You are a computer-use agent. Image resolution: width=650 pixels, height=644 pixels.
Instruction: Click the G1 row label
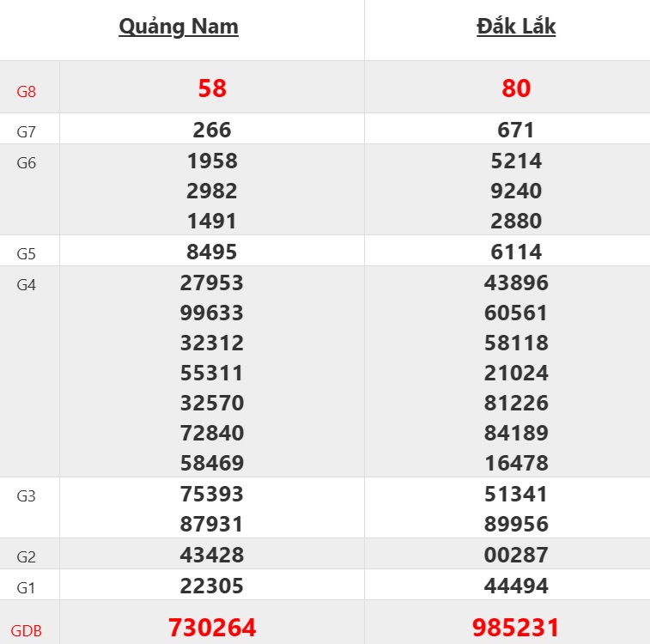27,587
